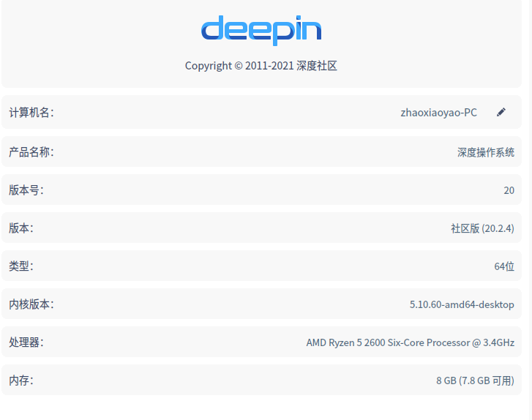Click the 类型 label

click(x=21, y=266)
